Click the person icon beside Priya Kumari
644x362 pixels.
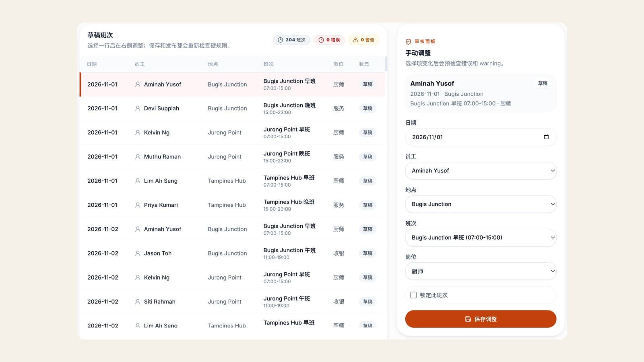pos(138,205)
